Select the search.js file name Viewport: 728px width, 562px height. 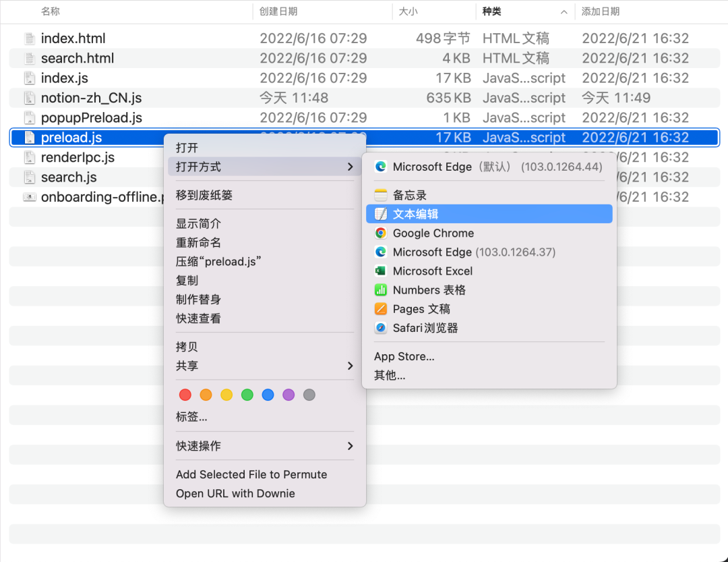[69, 177]
